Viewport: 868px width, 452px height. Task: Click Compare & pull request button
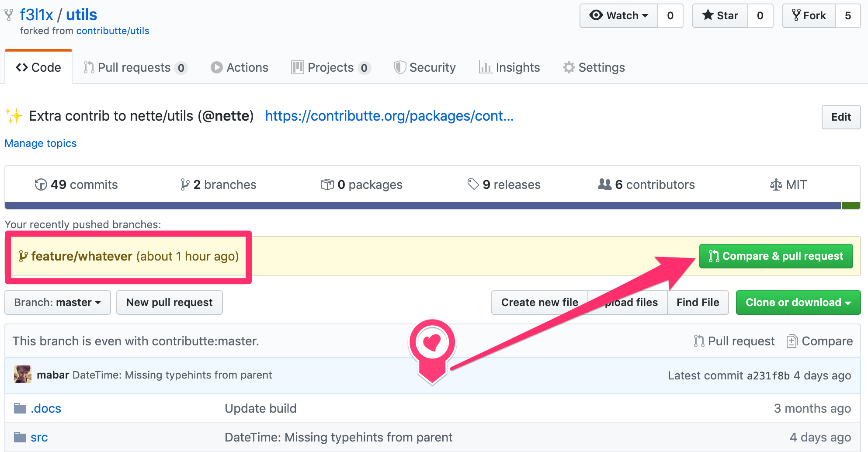pyautogui.click(x=776, y=256)
